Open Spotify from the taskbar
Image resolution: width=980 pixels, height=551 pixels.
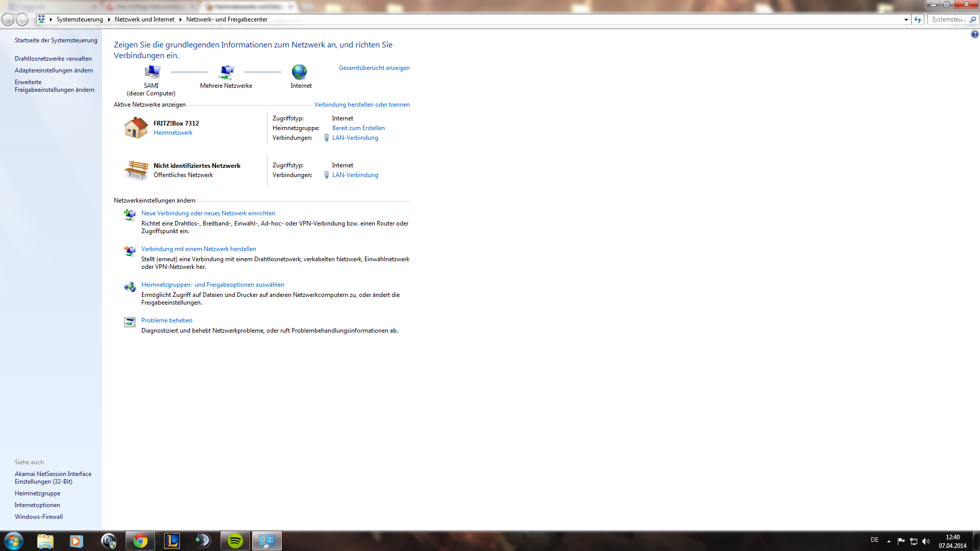235,541
